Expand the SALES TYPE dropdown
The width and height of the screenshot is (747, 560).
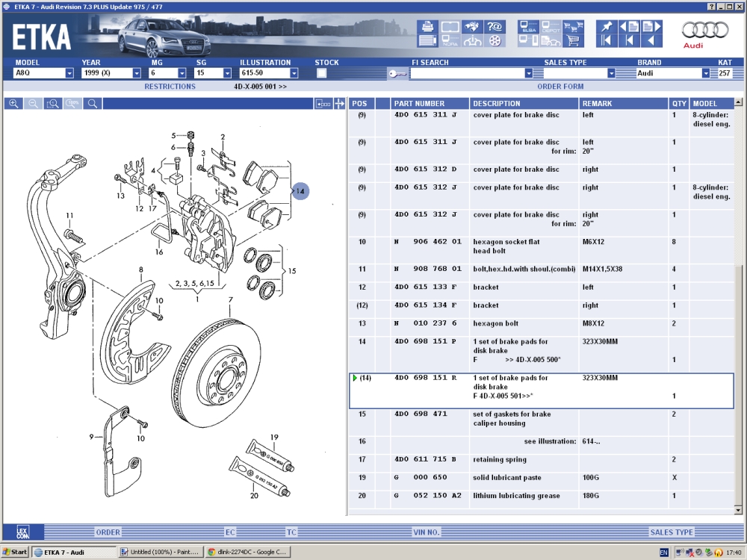611,73
